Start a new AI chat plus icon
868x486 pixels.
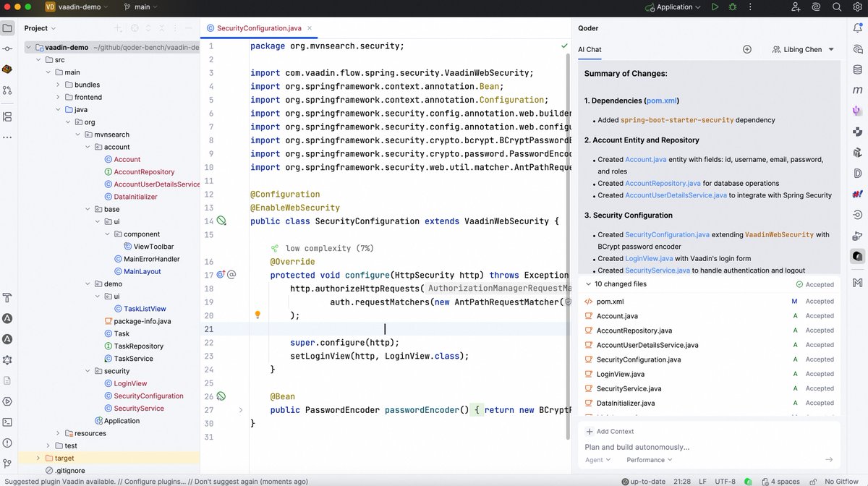click(747, 49)
